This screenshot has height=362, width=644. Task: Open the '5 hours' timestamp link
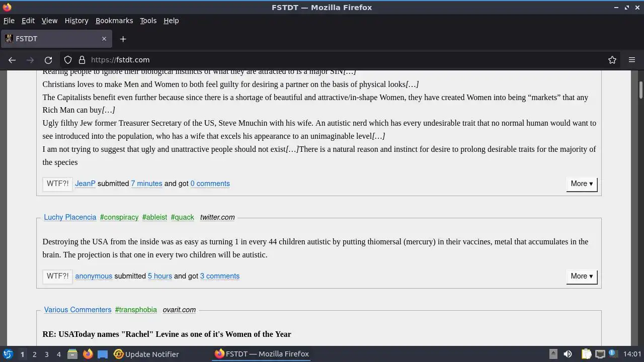tap(159, 276)
